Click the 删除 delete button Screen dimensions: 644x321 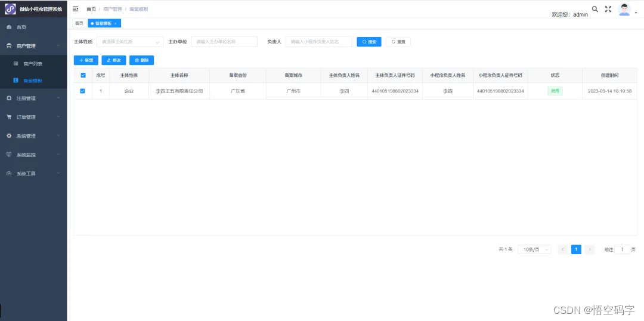(141, 60)
